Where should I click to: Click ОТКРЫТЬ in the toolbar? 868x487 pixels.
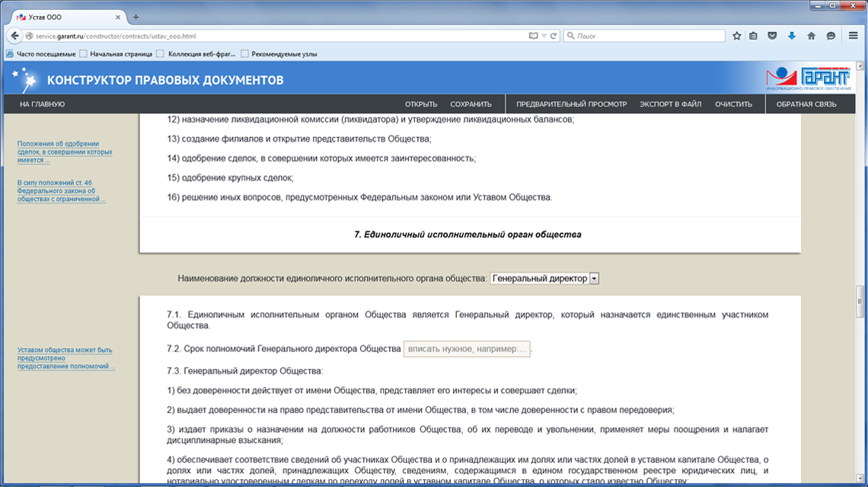(x=421, y=104)
